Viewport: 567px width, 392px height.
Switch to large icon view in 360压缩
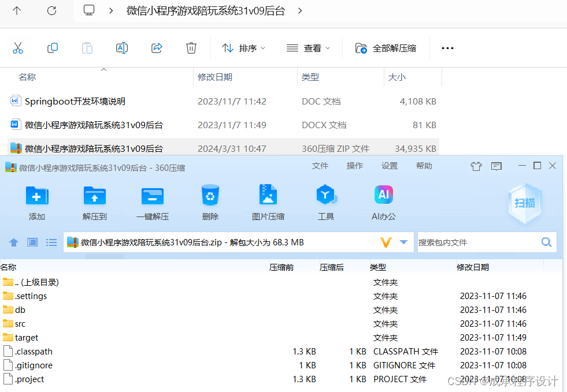(x=32, y=242)
